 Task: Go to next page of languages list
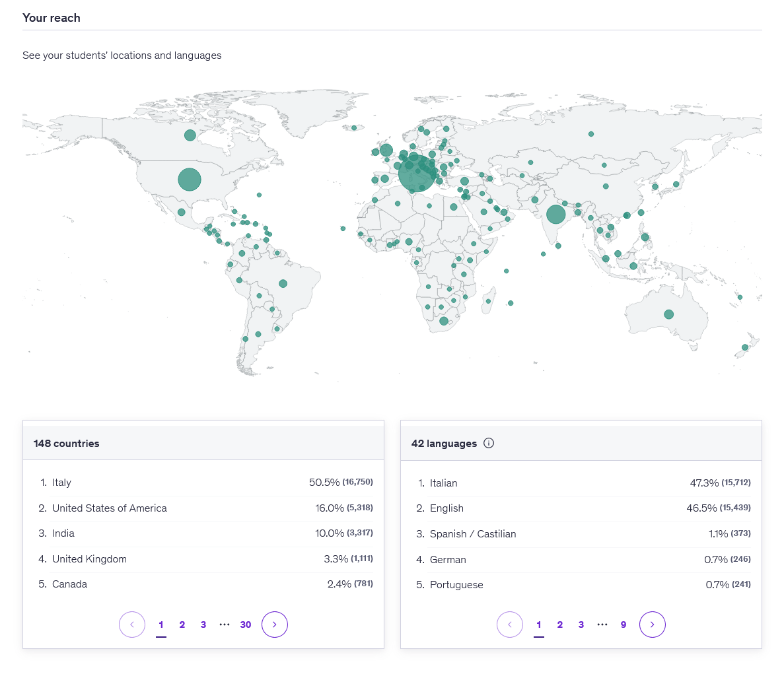tap(653, 625)
